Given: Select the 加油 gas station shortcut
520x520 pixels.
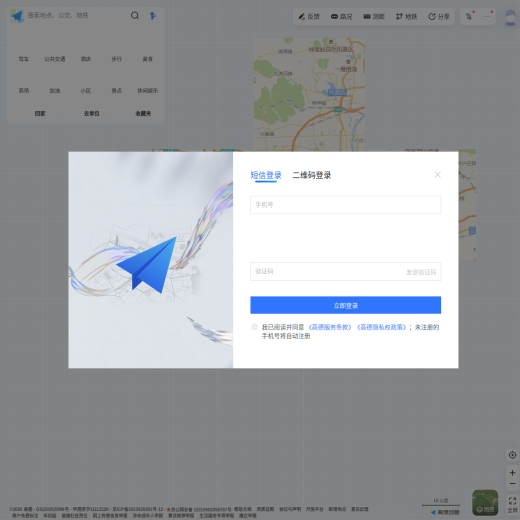Looking at the screenshot, I should click(x=55, y=91).
